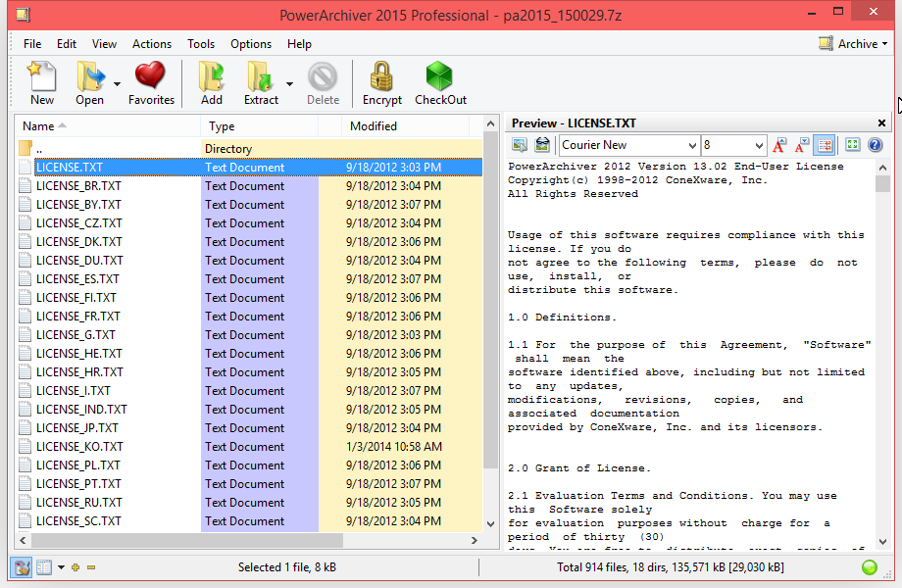Open the font size 8 dropdown
This screenshot has width=902, height=588.
pyautogui.click(x=759, y=145)
